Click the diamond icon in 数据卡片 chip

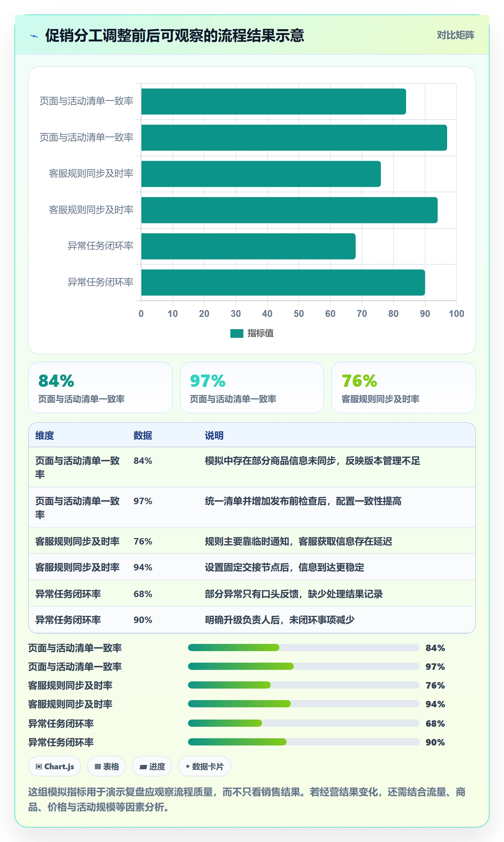188,766
